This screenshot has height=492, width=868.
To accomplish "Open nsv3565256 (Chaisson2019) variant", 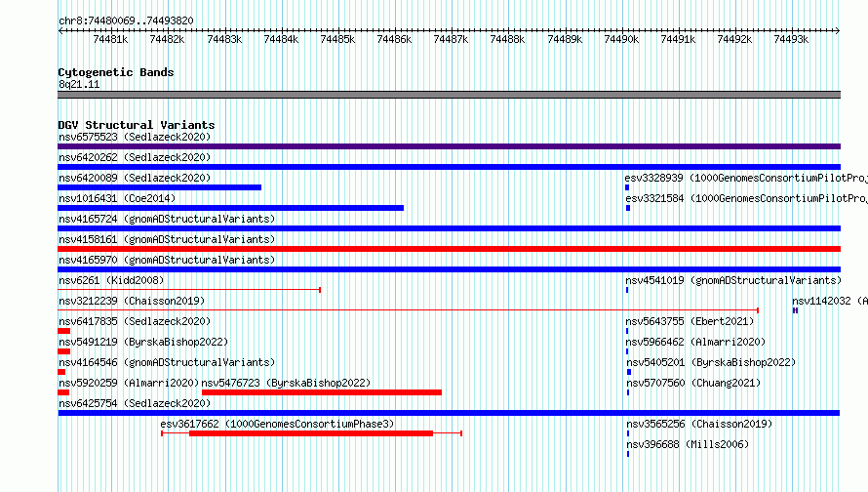I will pyautogui.click(x=699, y=424).
